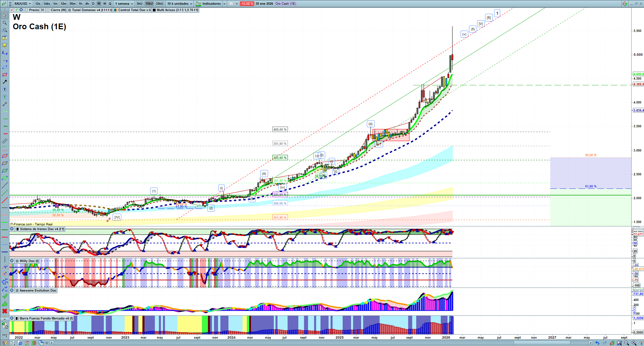Switch to the daily D timeframe
Viewport: 644px width, 346px height.
[x=93, y=4]
